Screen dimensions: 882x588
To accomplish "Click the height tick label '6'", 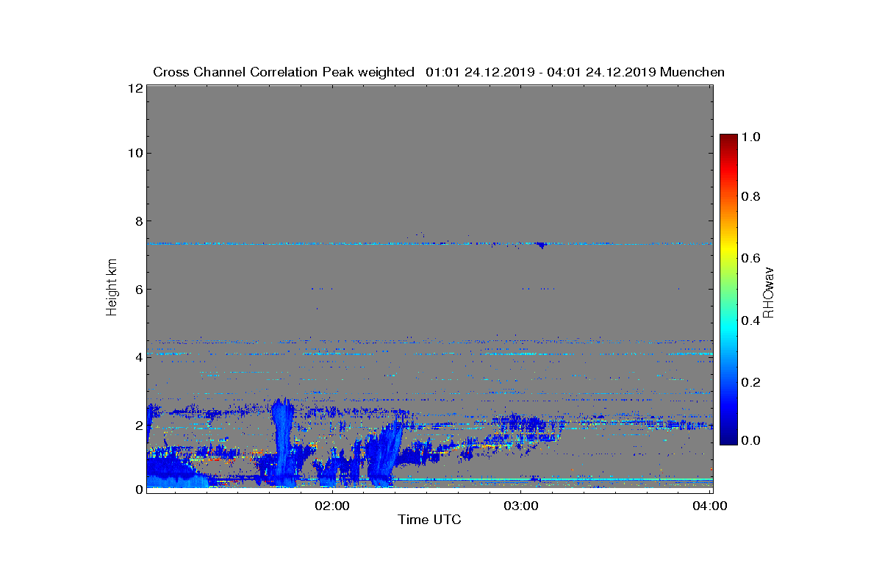I will point(137,289).
